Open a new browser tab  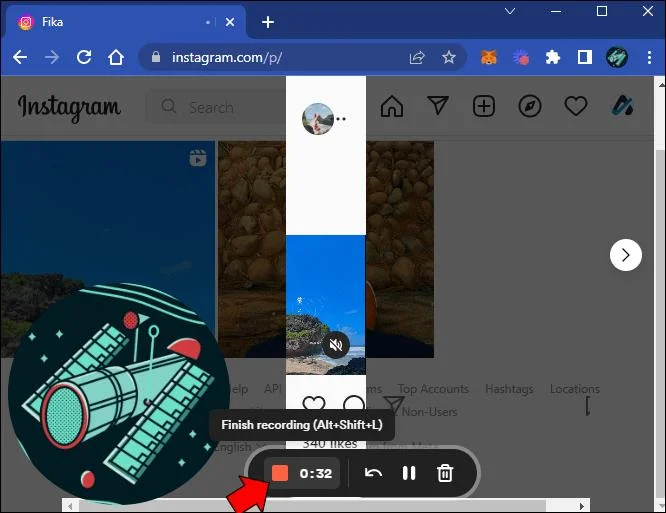268,22
